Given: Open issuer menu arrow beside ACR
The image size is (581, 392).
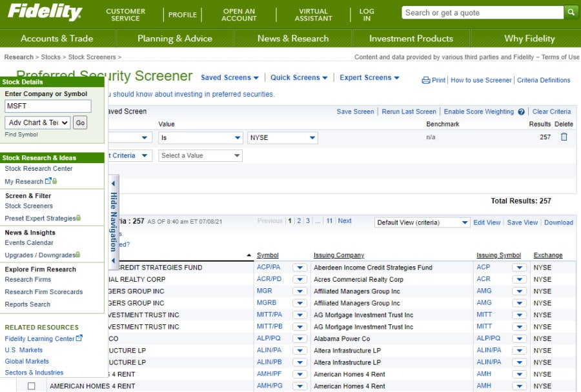Looking at the screenshot, I should pos(519,279).
